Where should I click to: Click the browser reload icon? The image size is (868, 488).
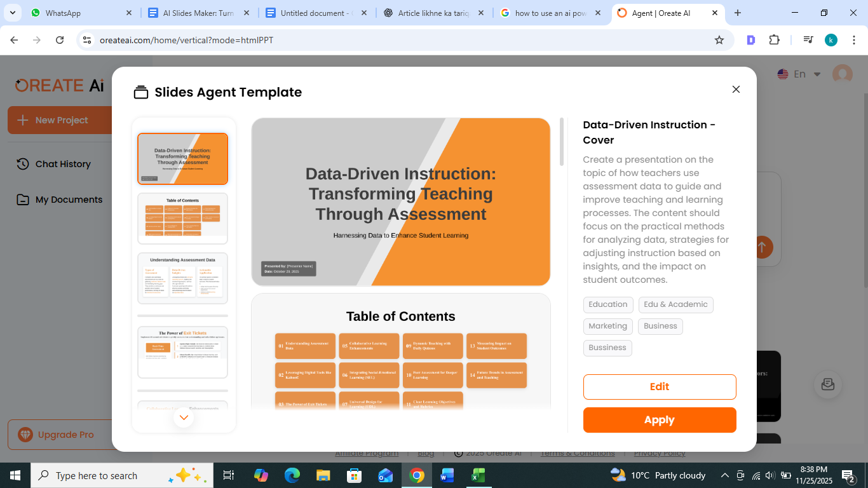coord(60,40)
